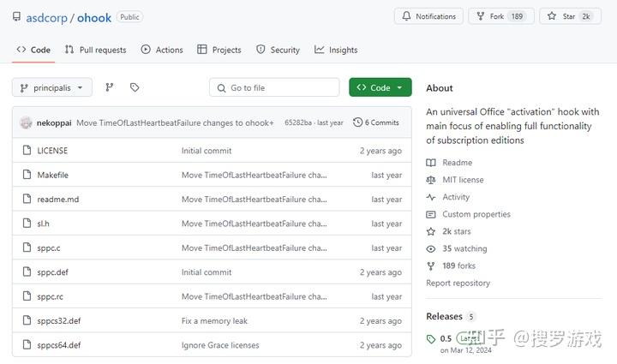Open the principalis branch selector
This screenshot has width=617, height=364.
pos(51,87)
